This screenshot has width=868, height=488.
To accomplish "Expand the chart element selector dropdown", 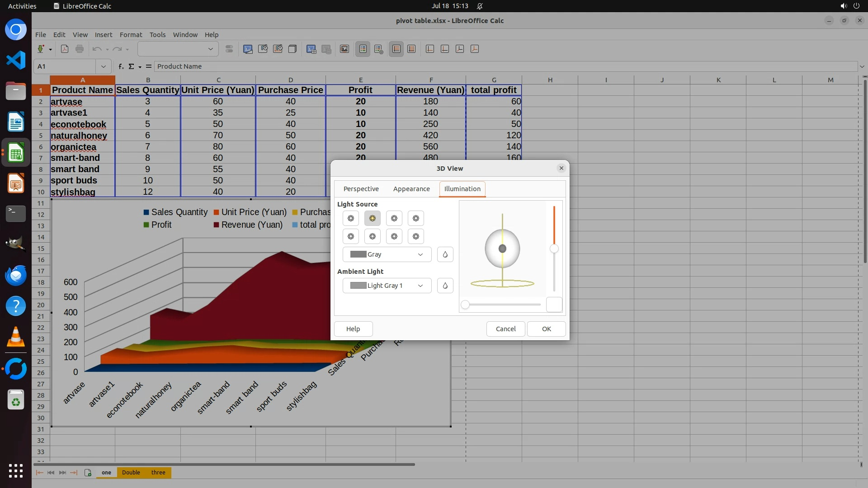I will [210, 49].
